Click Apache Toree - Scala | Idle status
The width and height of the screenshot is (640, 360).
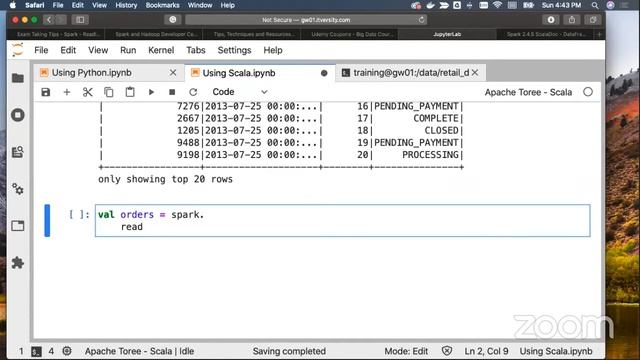[x=140, y=351]
